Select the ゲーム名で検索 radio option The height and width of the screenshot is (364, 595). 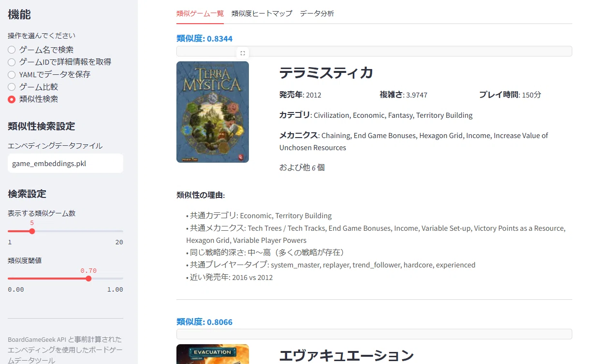coord(41,50)
